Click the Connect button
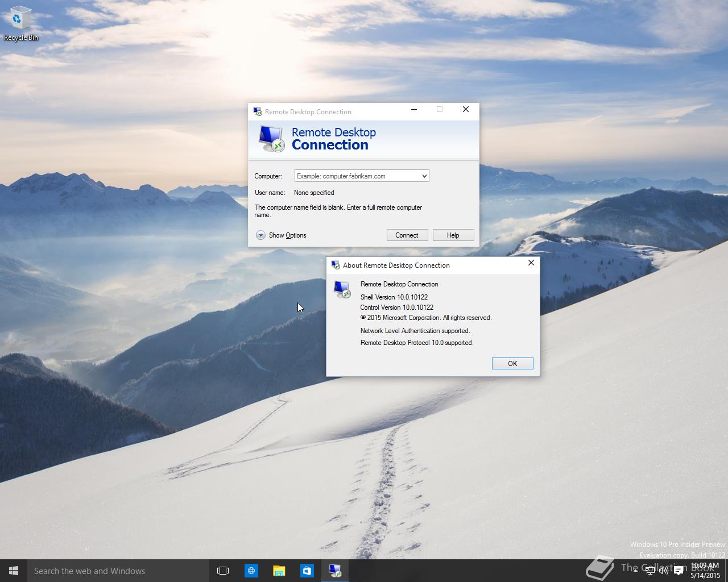This screenshot has height=582, width=728. click(407, 235)
